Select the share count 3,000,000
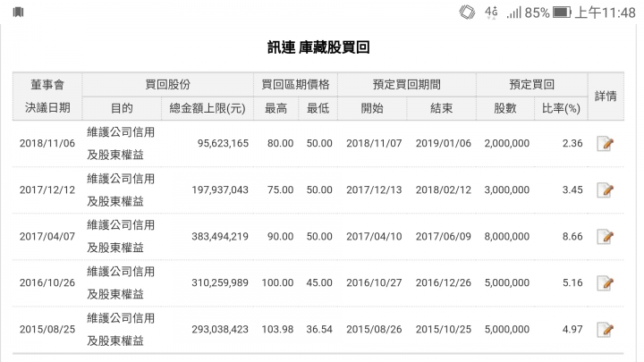Viewport: 644px width, 362px height. [x=507, y=190]
